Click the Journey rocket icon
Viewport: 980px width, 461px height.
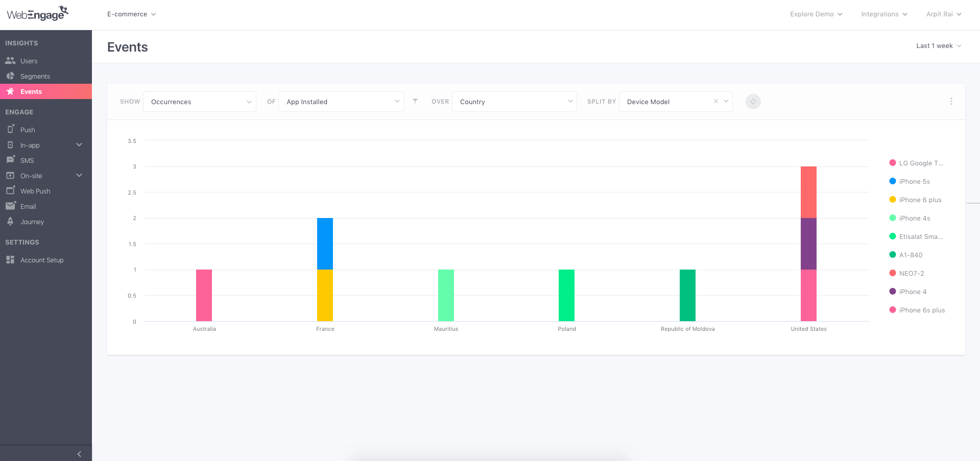(x=10, y=221)
